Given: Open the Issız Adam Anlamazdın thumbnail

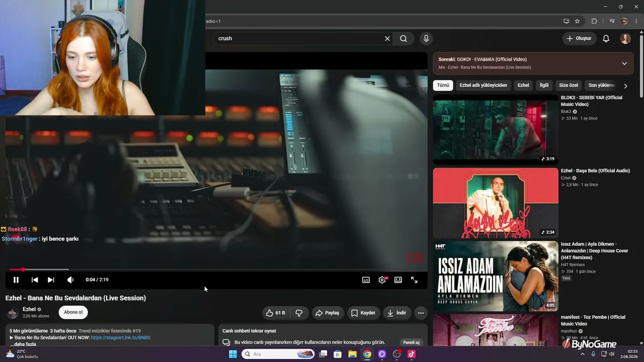Looking at the screenshot, I should pos(496,277).
